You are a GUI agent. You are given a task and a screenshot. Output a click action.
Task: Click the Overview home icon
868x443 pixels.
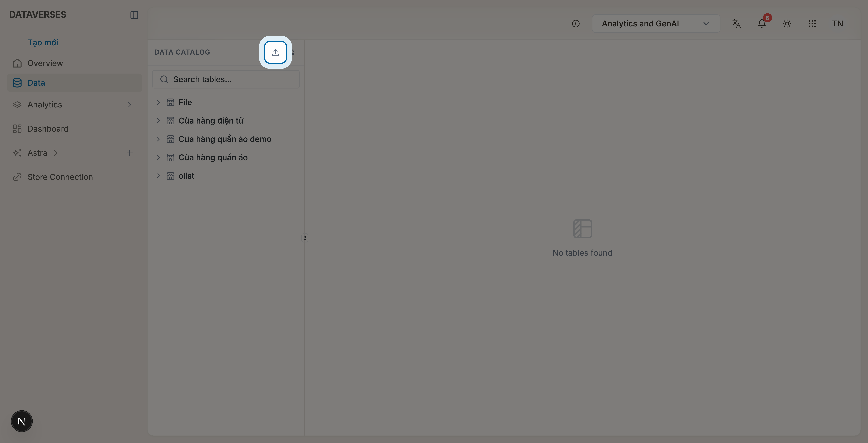point(17,63)
